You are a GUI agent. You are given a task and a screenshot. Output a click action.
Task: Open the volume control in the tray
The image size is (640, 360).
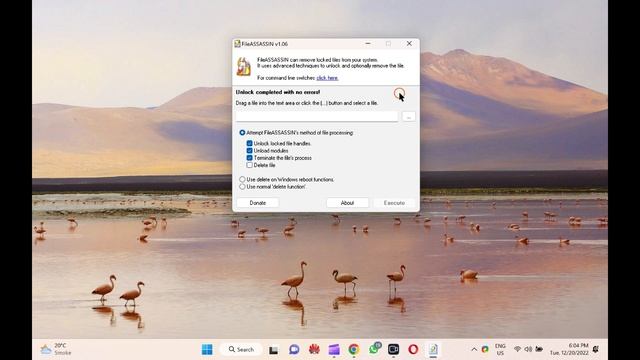coord(528,349)
